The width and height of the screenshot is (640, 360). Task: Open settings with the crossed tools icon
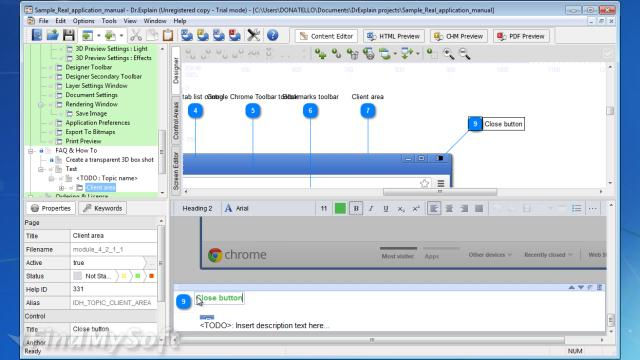coord(253,36)
